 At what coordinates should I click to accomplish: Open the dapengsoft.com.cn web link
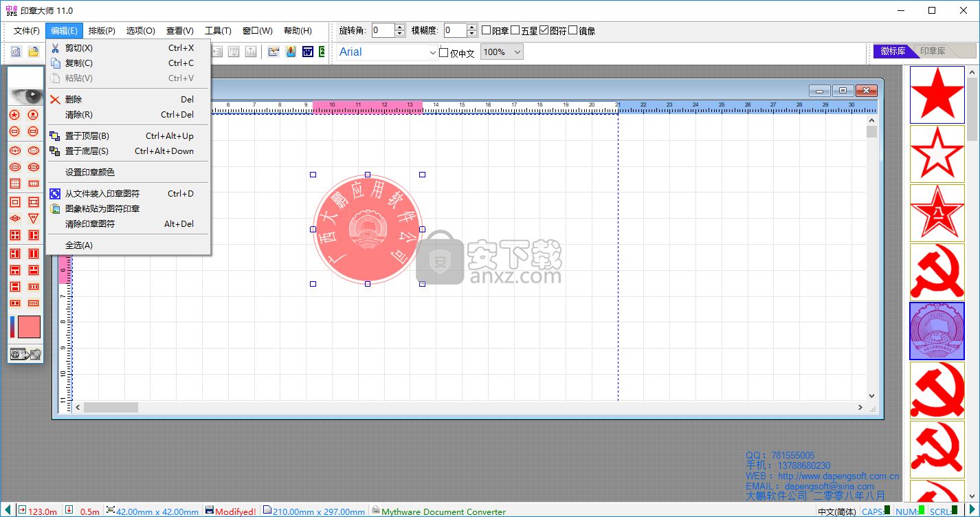pos(838,476)
